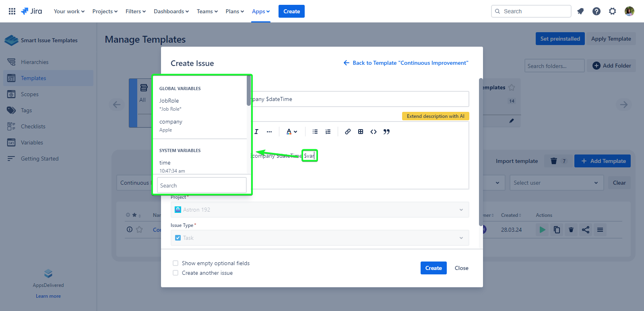Toggle the bullet list icon
Viewport: 644px width, 311px height.
pos(315,132)
